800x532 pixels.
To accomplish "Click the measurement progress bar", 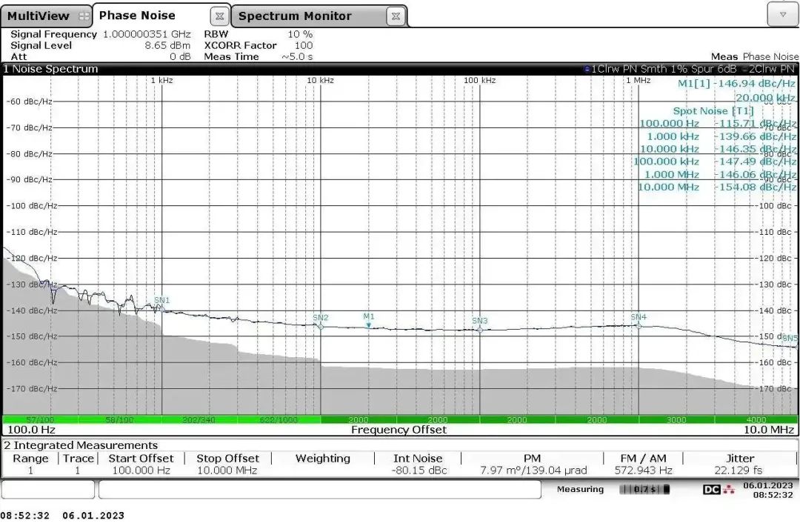I will pos(644,489).
